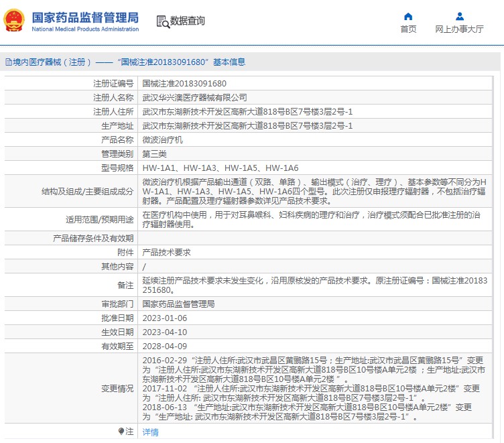Click the 注册人住所 address value
Screen dimensions: 504x443
click(247, 111)
